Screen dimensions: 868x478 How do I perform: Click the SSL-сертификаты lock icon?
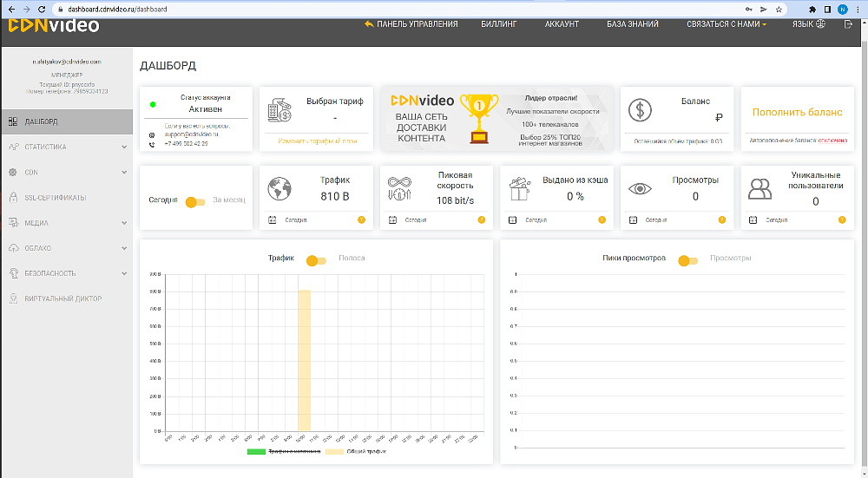tap(14, 198)
